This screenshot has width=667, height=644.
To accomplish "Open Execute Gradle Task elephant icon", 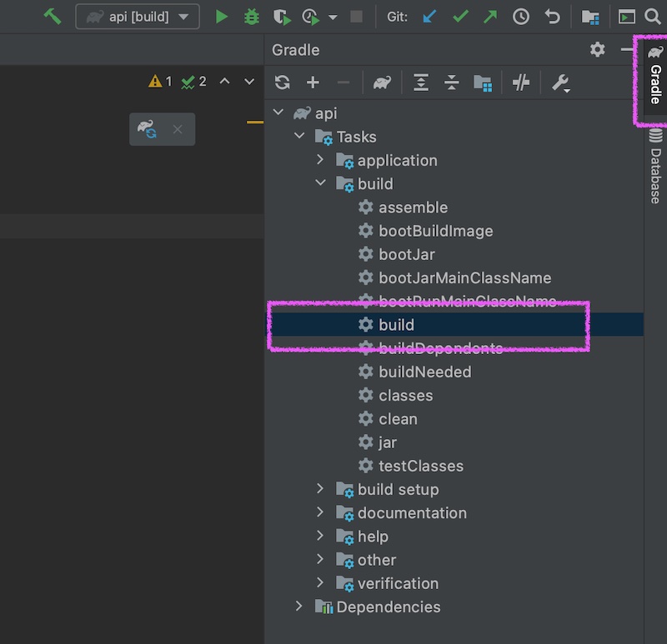I will click(382, 82).
